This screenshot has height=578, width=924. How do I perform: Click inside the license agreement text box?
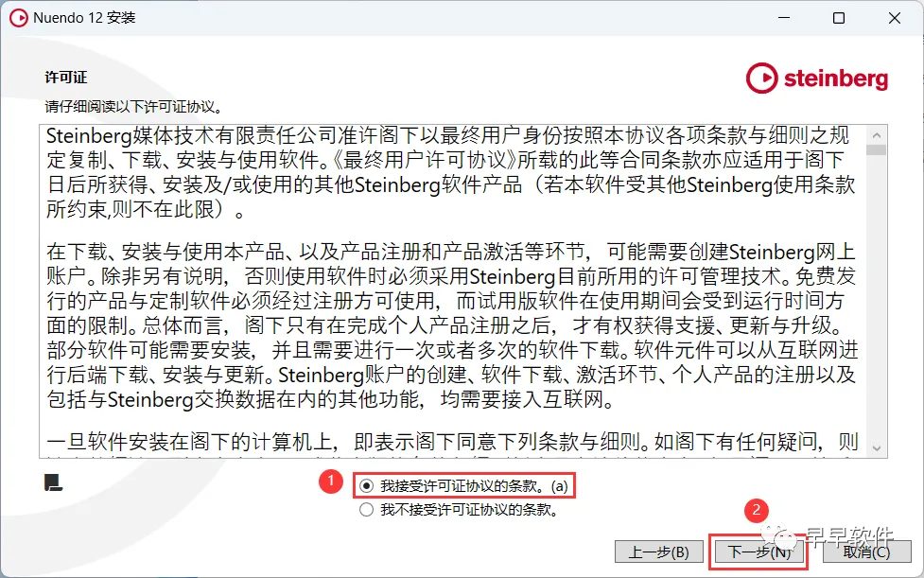[x=453, y=291]
